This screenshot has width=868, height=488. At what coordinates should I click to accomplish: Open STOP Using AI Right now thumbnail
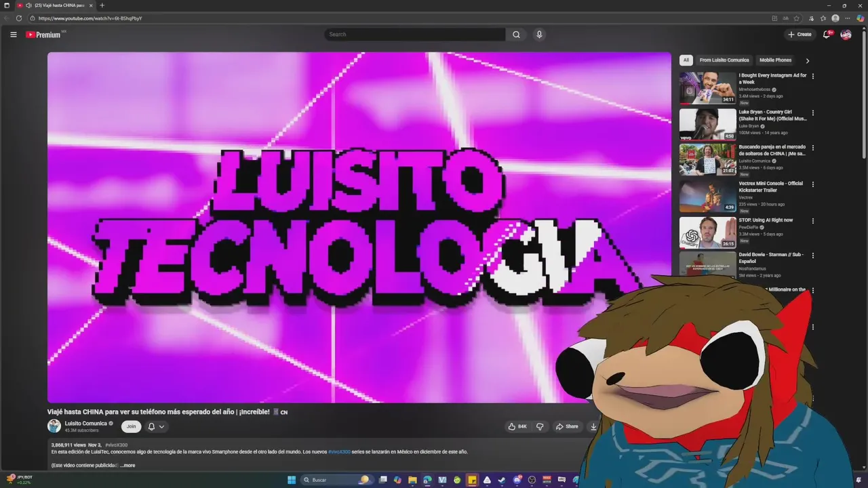tap(707, 232)
